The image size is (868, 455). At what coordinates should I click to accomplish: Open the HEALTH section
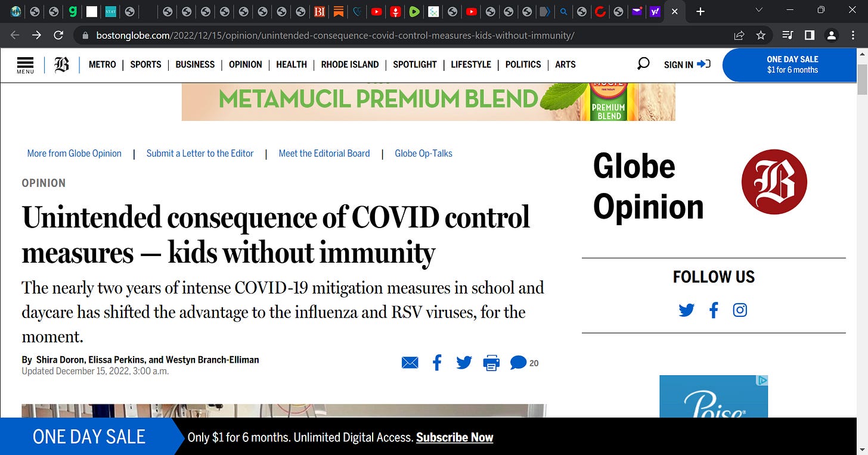point(292,64)
